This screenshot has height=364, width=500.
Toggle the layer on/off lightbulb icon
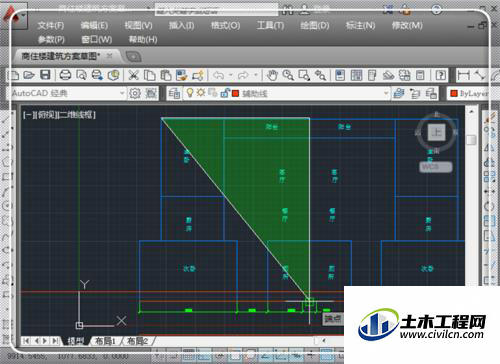190,93
